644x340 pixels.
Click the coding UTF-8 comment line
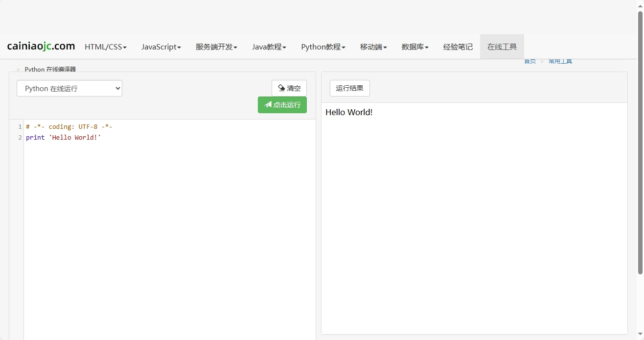(x=69, y=127)
